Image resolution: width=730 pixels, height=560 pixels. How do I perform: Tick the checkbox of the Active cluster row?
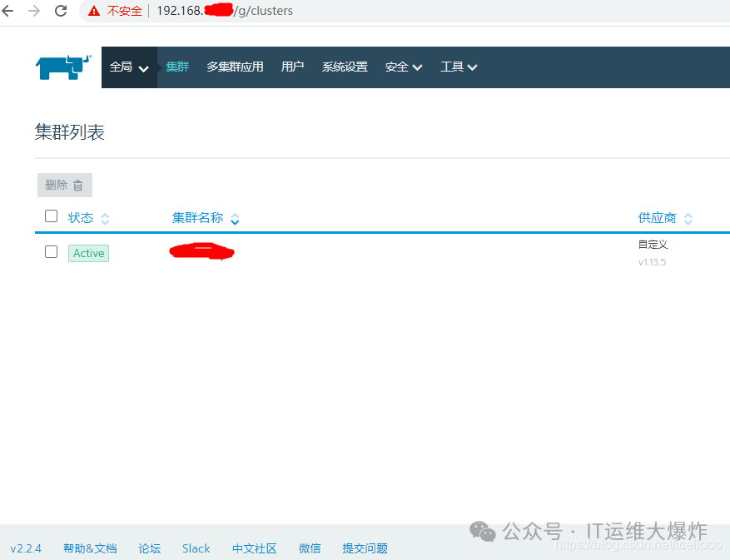52,252
